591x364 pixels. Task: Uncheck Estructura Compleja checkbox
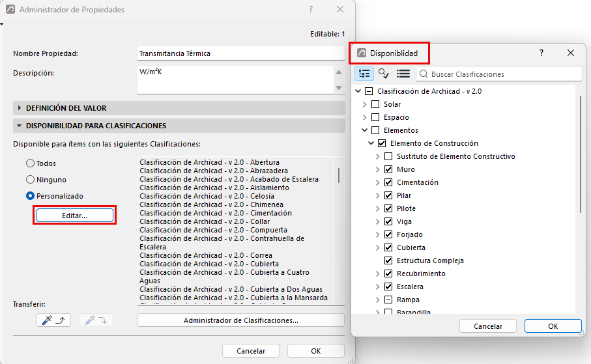point(388,260)
